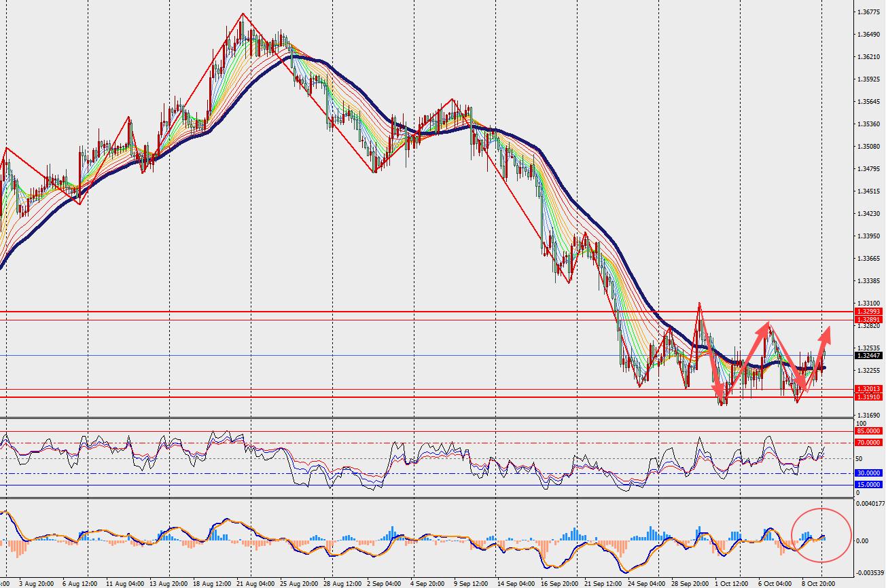The image size is (886, 588).
Task: Click the 0.00 MACD zero level label
Action: coord(864,541)
